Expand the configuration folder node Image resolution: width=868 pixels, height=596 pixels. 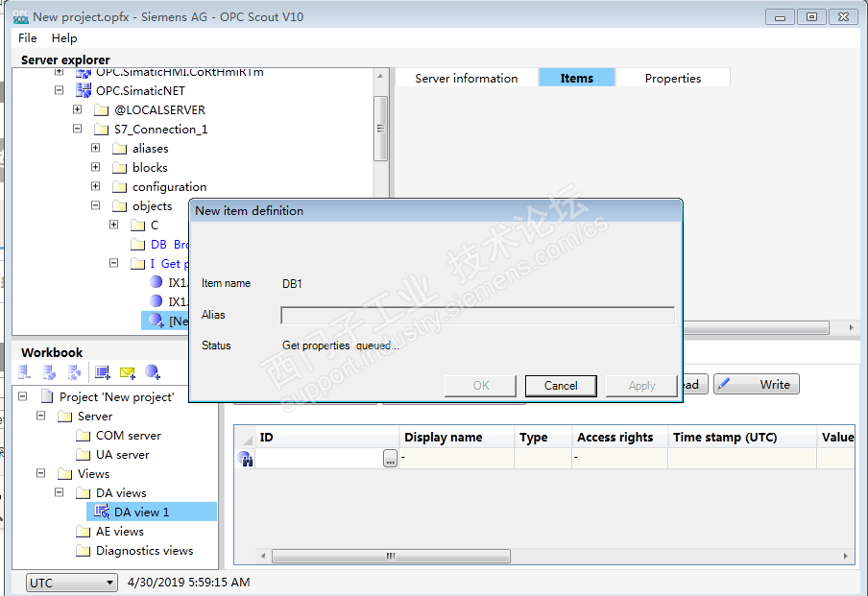point(96,186)
